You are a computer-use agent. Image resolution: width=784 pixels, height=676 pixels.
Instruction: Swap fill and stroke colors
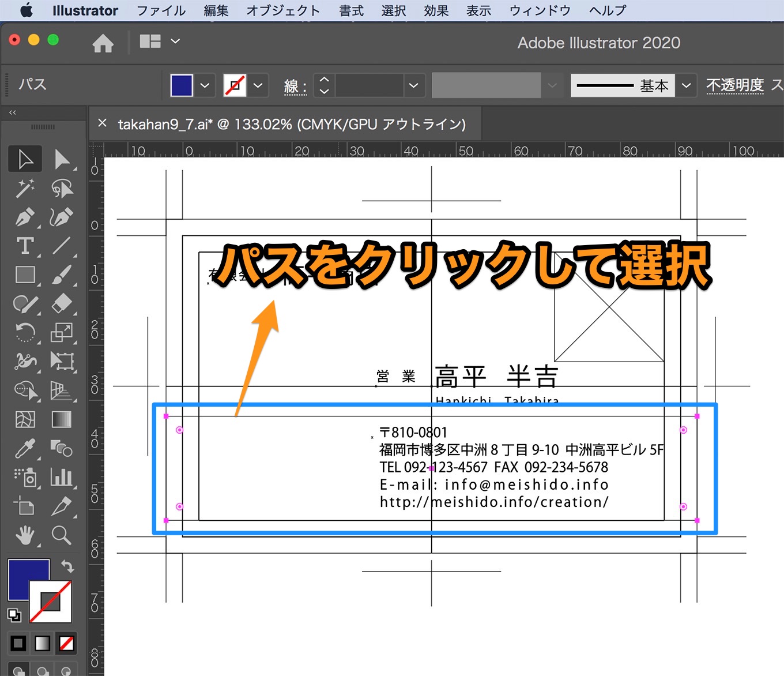tap(67, 566)
